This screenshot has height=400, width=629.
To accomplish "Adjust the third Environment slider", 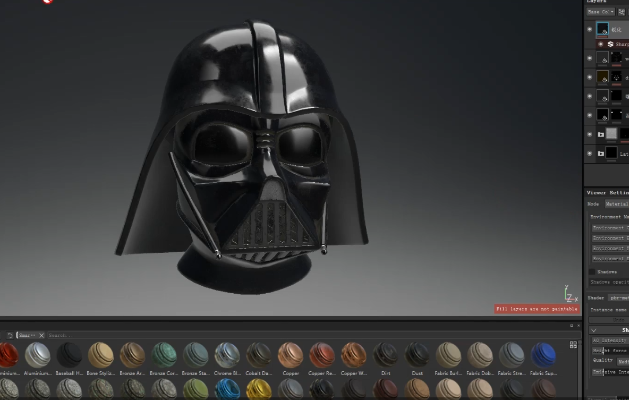I will pos(611,249).
